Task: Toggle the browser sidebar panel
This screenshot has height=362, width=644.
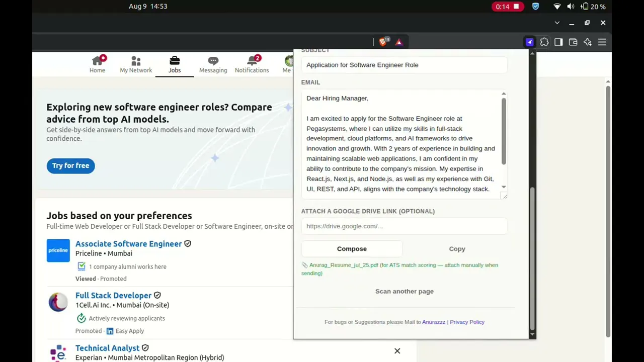Action: pyautogui.click(x=558, y=42)
